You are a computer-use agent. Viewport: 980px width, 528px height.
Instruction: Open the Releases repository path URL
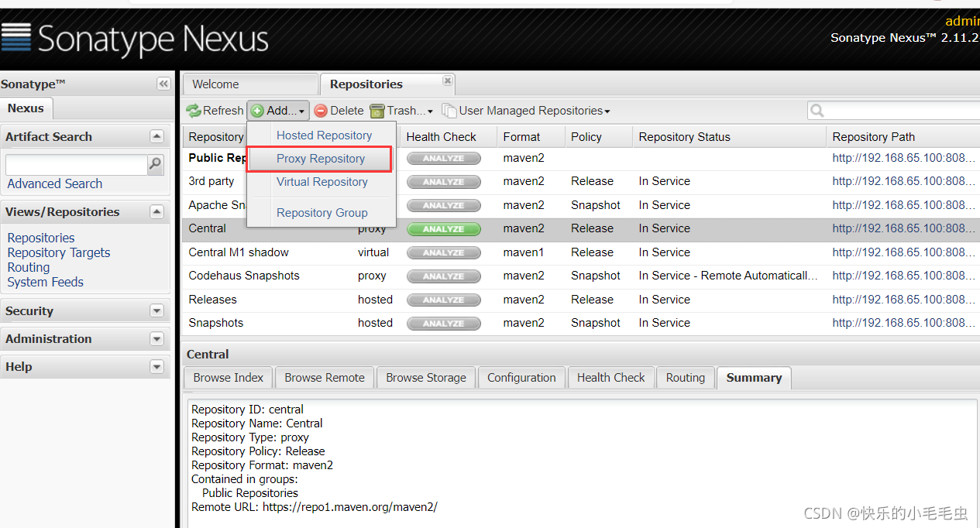coord(904,300)
